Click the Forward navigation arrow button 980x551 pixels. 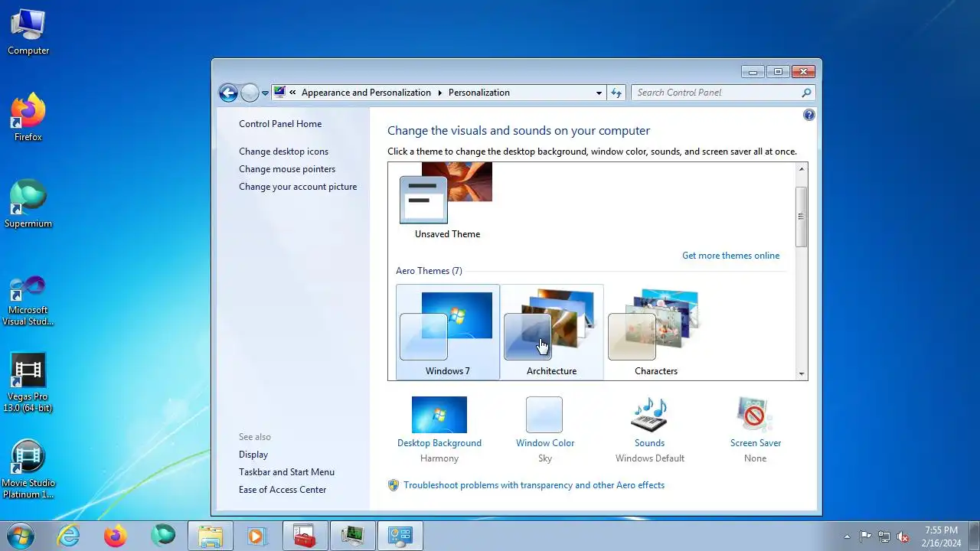point(250,93)
